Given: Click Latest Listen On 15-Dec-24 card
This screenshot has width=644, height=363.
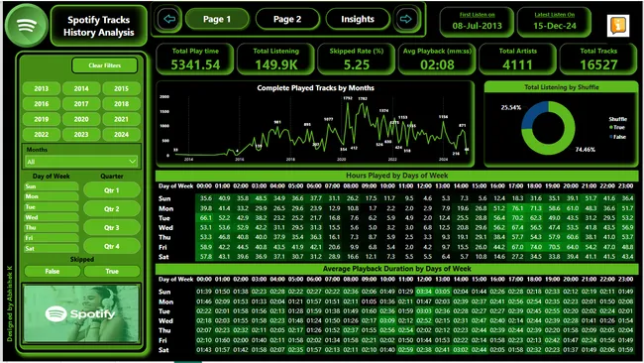Looking at the screenshot, I should pyautogui.click(x=555, y=22).
